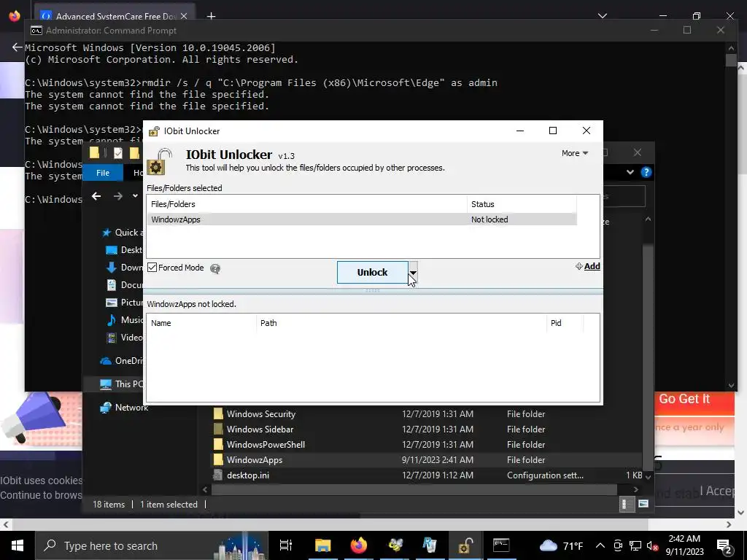
Task: Open Music in Explorer sidebar
Action: click(x=124, y=320)
